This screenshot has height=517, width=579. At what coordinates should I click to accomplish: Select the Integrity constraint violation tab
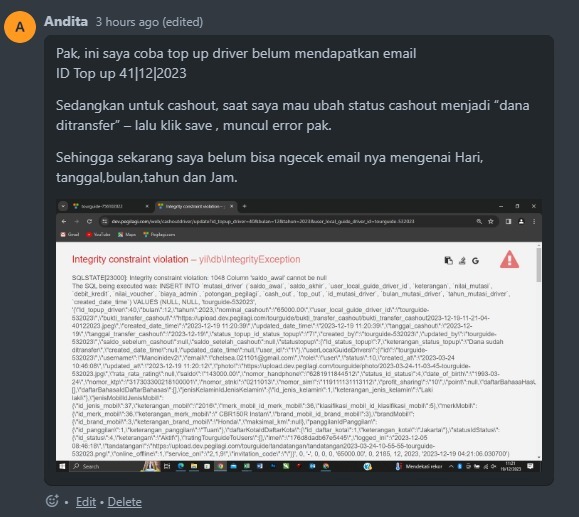[x=196, y=206]
